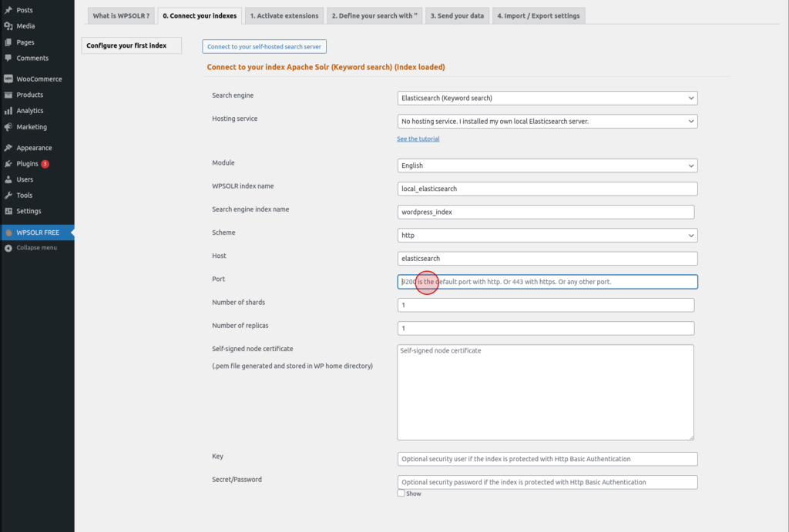Click the Appearance brush icon
Viewport: 789px width, 532px height.
point(8,148)
